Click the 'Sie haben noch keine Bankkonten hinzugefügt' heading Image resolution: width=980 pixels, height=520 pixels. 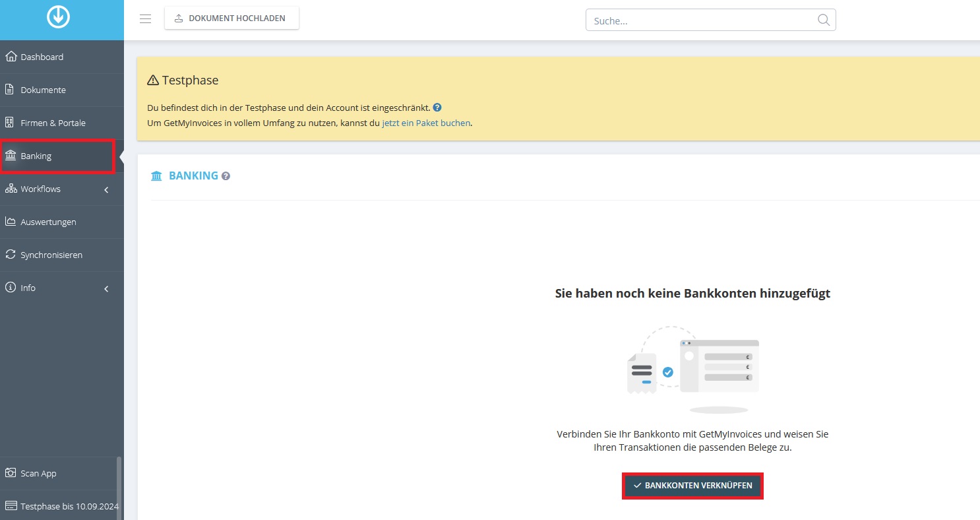[692, 294]
